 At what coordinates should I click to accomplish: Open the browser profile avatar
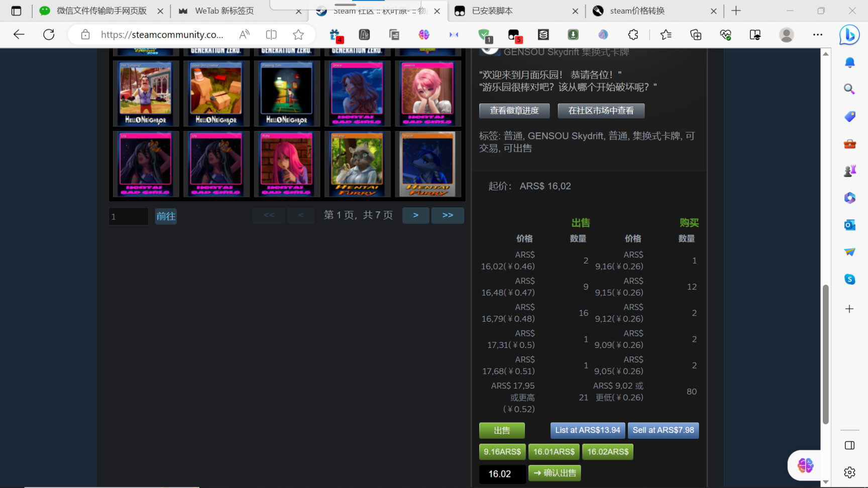pyautogui.click(x=787, y=35)
